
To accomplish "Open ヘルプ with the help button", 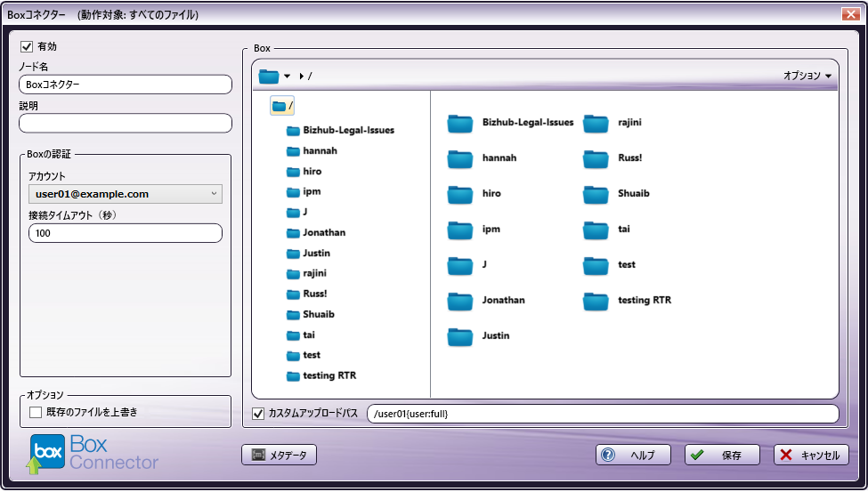I will (x=633, y=455).
